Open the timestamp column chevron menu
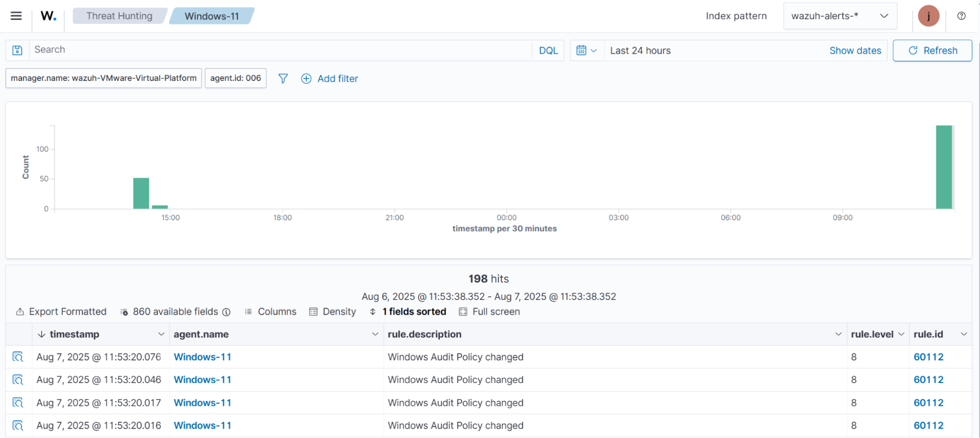The width and height of the screenshot is (980, 438). 161,334
